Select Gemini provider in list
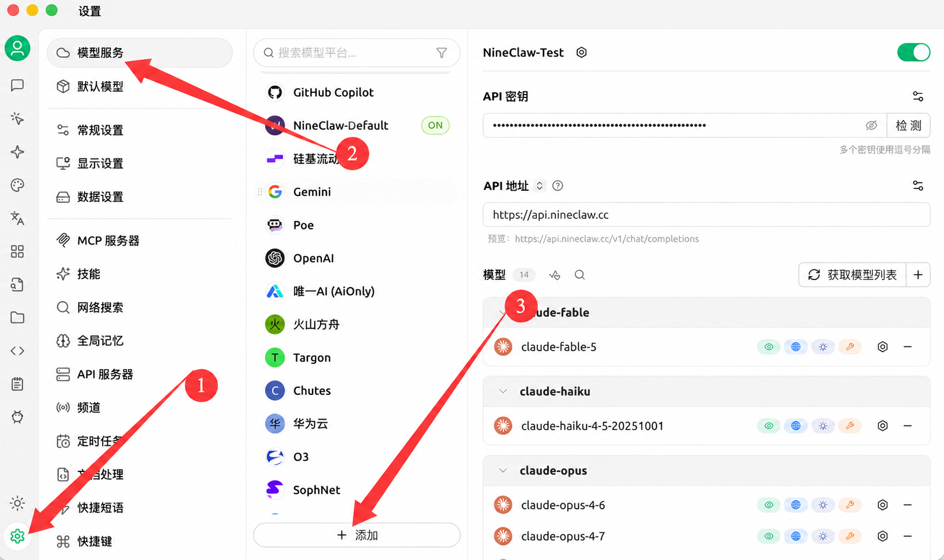This screenshot has width=944, height=560. 357,192
